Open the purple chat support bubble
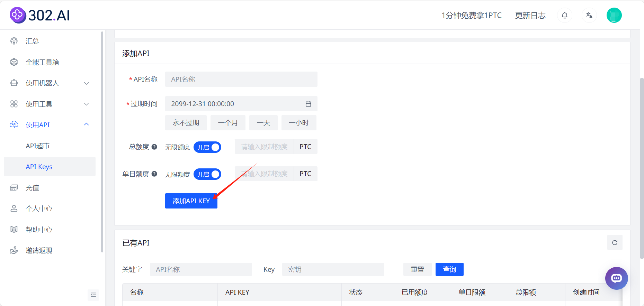This screenshot has height=306, width=644. click(x=616, y=278)
